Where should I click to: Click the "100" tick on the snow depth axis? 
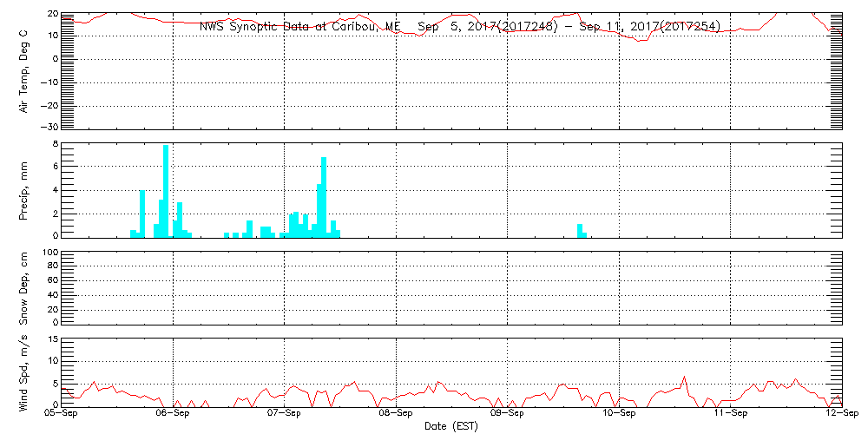click(49, 253)
